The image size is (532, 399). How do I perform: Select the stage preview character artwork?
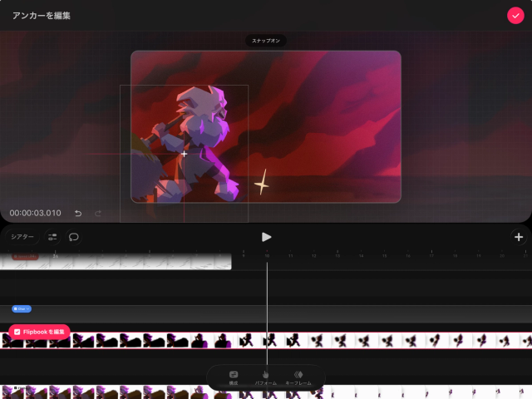point(190,142)
